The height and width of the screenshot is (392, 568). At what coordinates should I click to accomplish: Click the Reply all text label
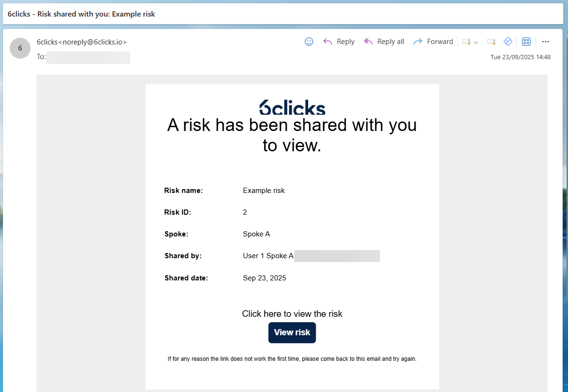click(390, 42)
